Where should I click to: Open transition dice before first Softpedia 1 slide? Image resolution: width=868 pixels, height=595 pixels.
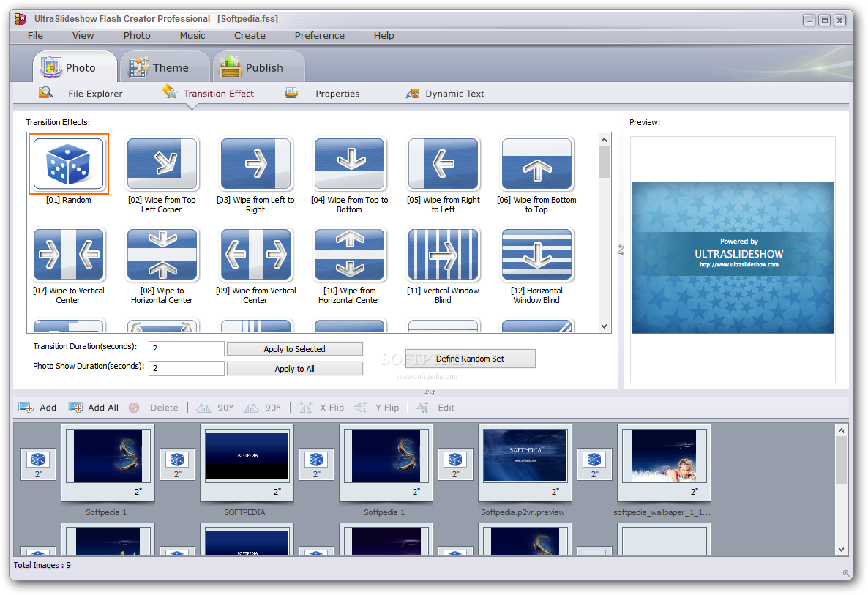38,464
